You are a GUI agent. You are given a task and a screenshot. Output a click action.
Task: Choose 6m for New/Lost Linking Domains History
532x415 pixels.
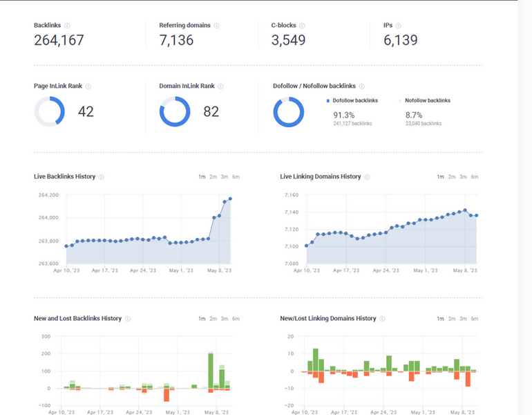[475, 319]
